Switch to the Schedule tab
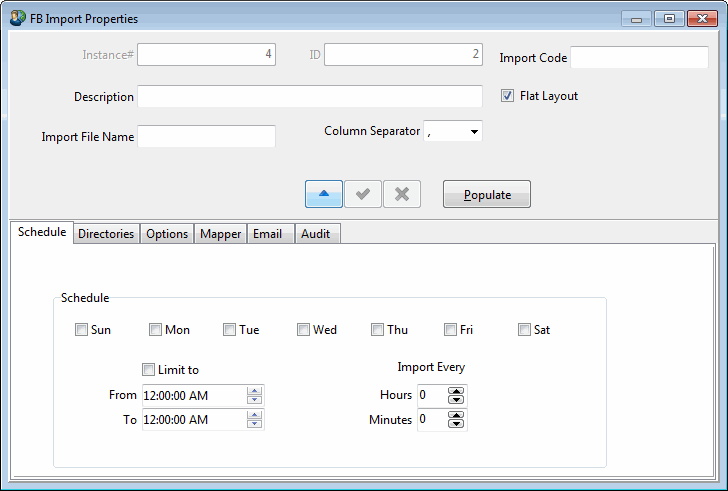728x491 pixels. coord(42,232)
